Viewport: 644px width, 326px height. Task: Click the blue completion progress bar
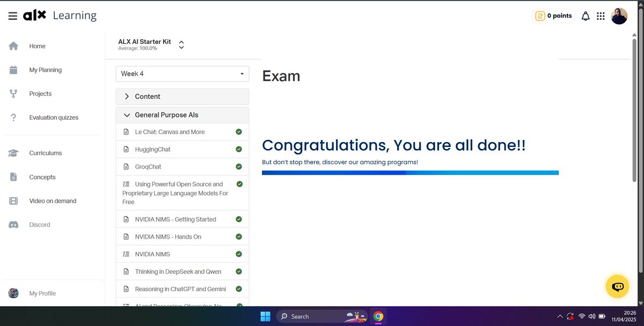click(x=410, y=173)
